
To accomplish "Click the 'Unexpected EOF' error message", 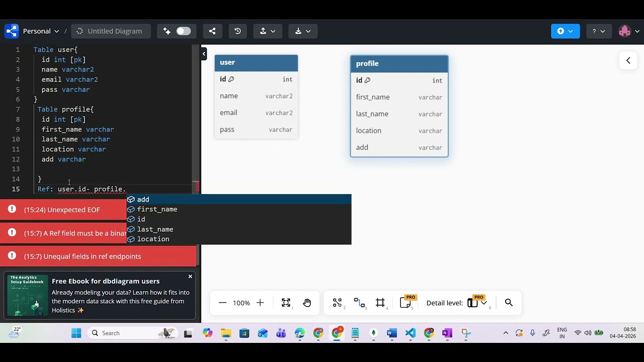I will point(62,210).
